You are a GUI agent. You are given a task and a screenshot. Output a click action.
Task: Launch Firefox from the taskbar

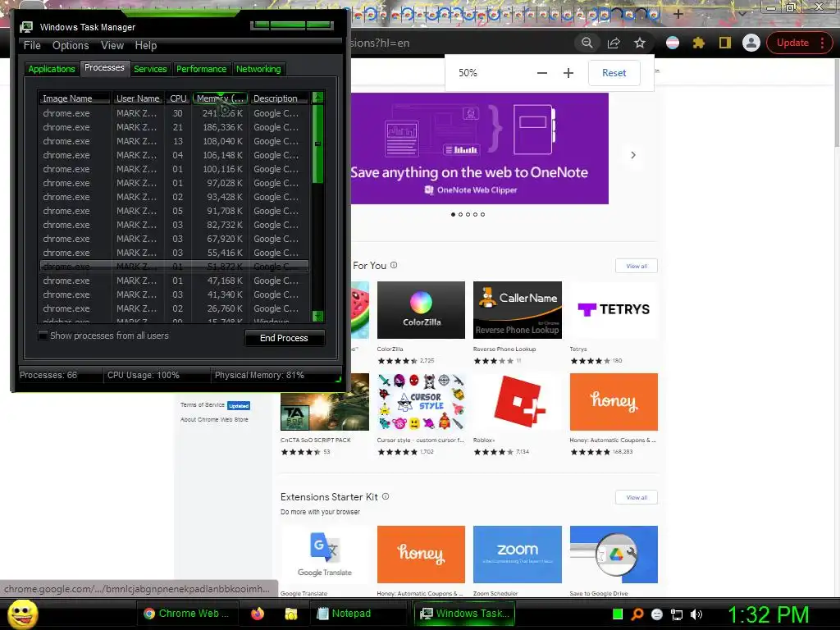point(258,614)
